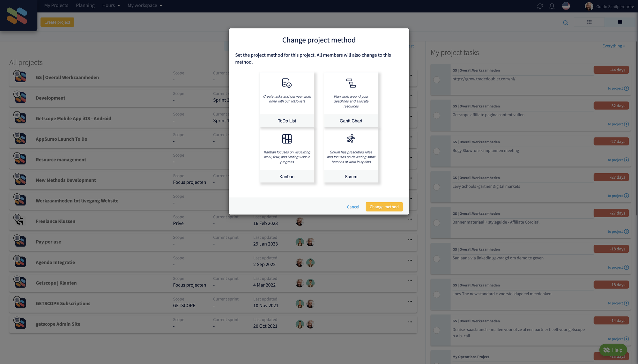Select the Scrum project method
Image resolution: width=638 pixels, height=364 pixels.
351,155
